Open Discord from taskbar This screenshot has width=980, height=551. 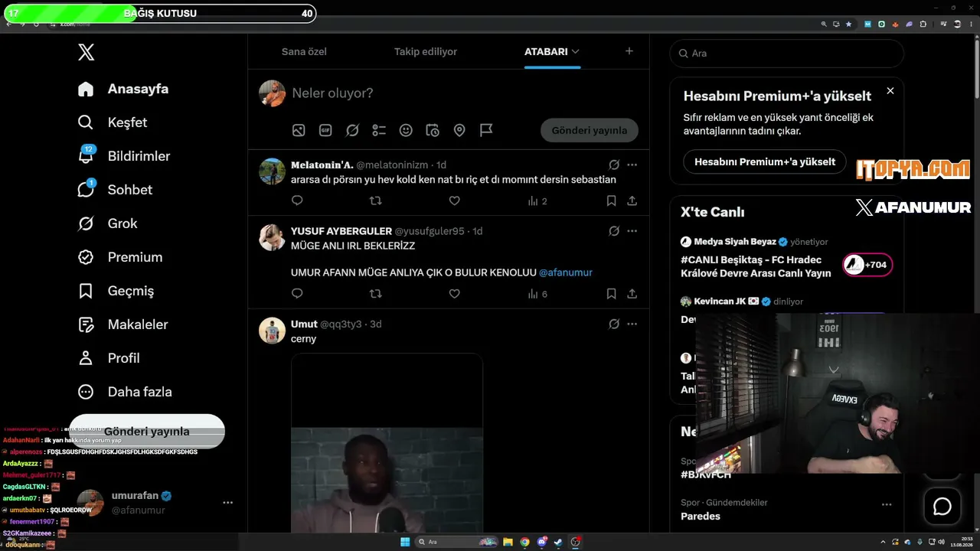click(x=542, y=542)
